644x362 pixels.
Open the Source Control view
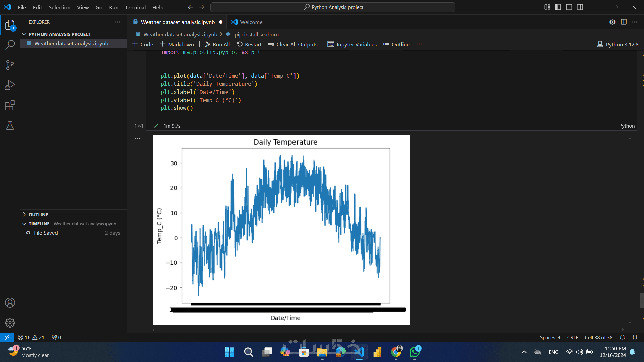[x=10, y=65]
